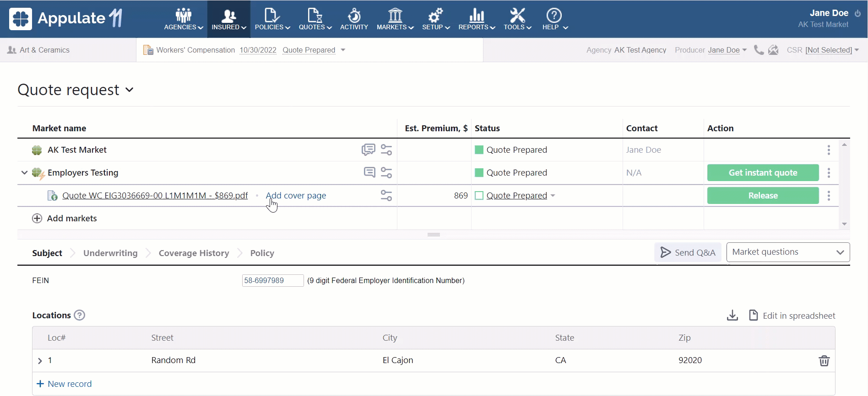Click the FEIN input field
The width and height of the screenshot is (868, 396).
coord(273,280)
